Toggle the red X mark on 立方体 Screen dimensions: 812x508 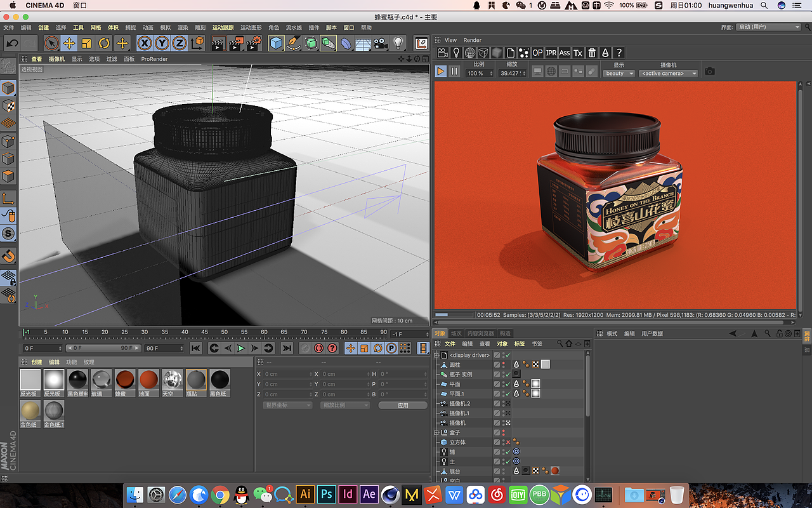click(507, 442)
